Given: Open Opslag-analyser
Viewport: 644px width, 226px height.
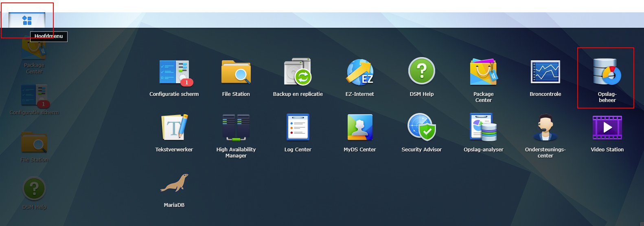Looking at the screenshot, I should [x=484, y=133].
